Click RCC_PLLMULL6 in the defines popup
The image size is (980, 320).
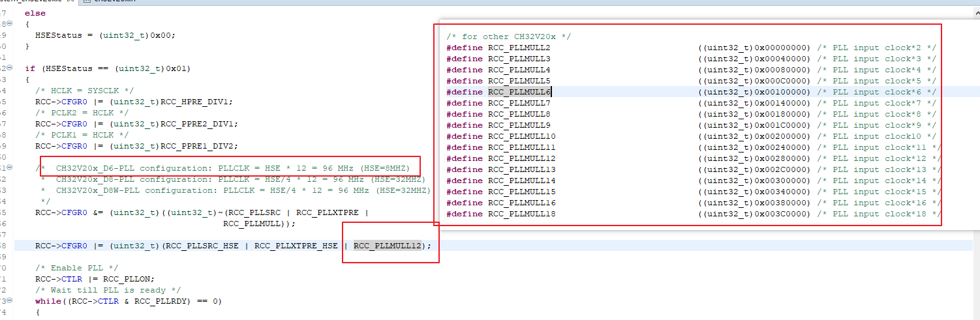coord(519,92)
